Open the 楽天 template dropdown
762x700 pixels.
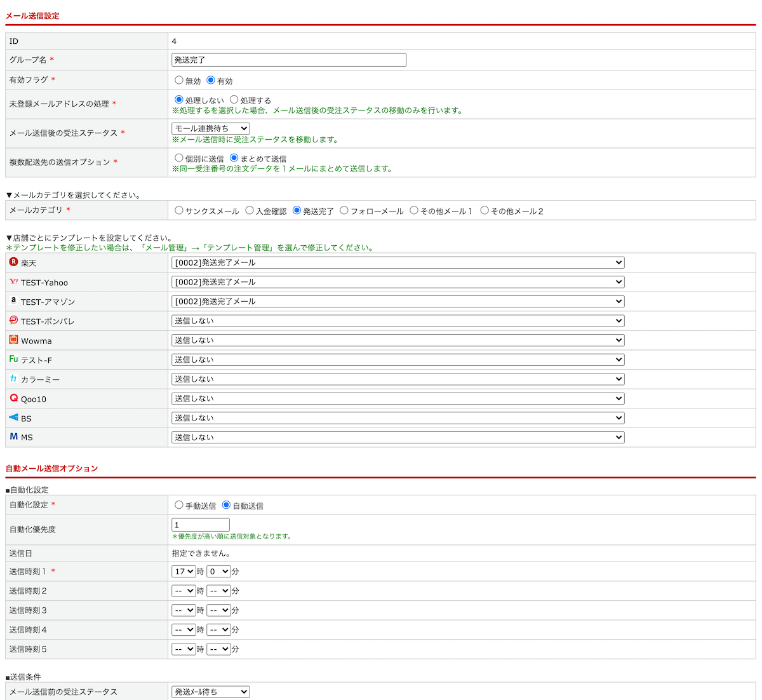coord(398,262)
